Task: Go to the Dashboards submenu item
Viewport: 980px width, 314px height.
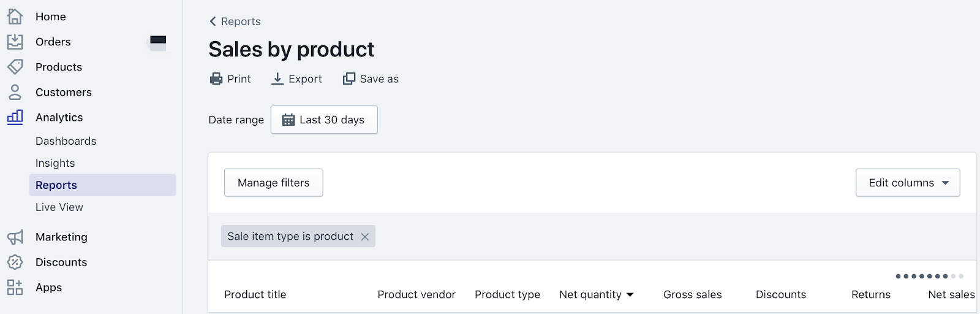Action: (66, 141)
